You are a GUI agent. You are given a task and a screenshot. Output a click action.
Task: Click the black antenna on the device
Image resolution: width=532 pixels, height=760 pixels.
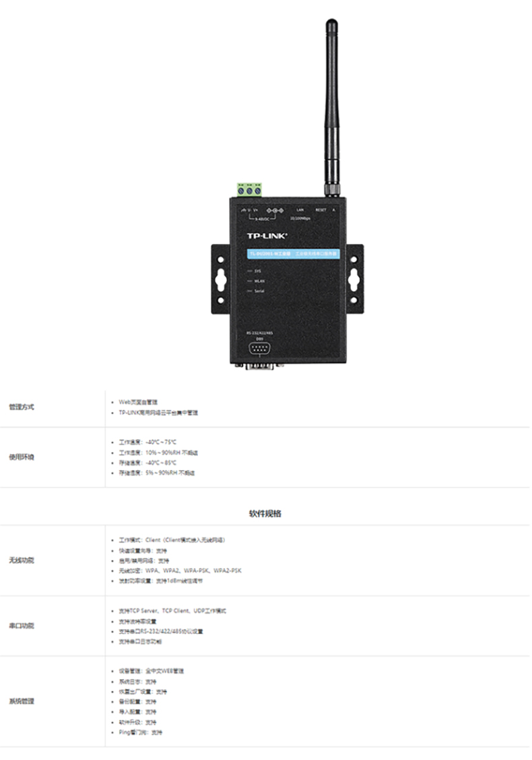pos(331,108)
